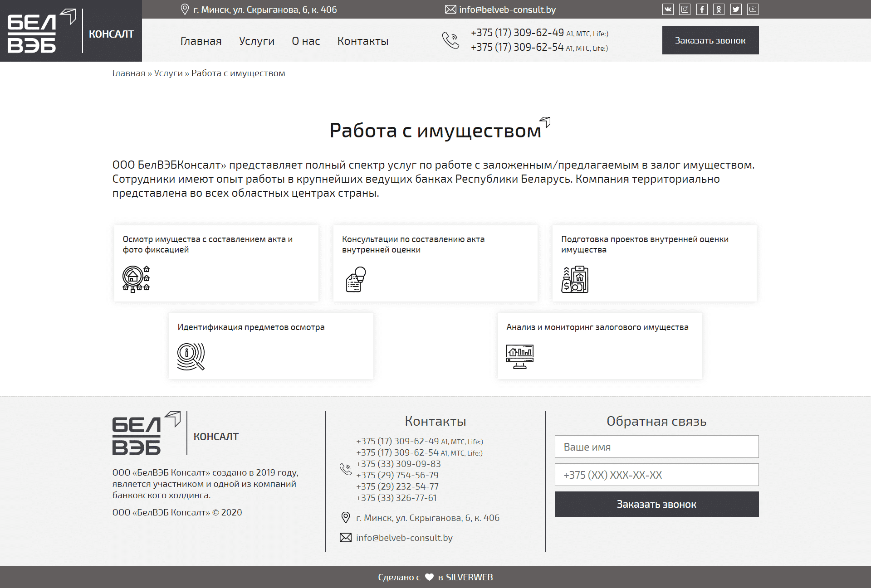Image resolution: width=871 pixels, height=588 pixels.
Task: Open О нас in navigation menu
Action: pyautogui.click(x=306, y=41)
